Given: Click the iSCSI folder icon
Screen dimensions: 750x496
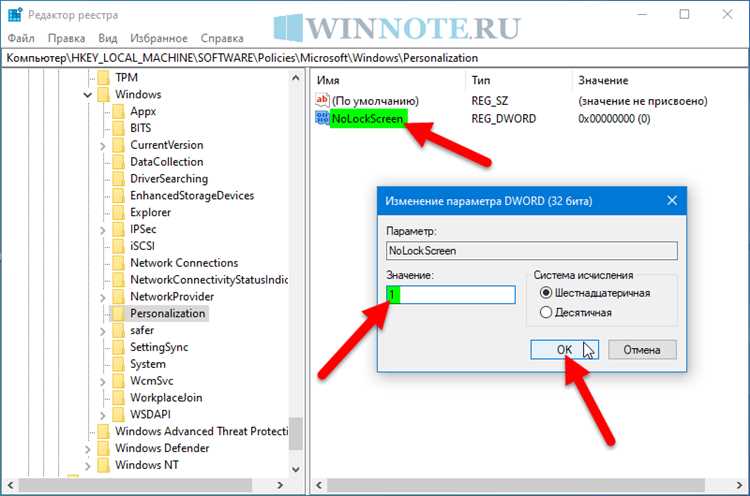Looking at the screenshot, I should (118, 246).
